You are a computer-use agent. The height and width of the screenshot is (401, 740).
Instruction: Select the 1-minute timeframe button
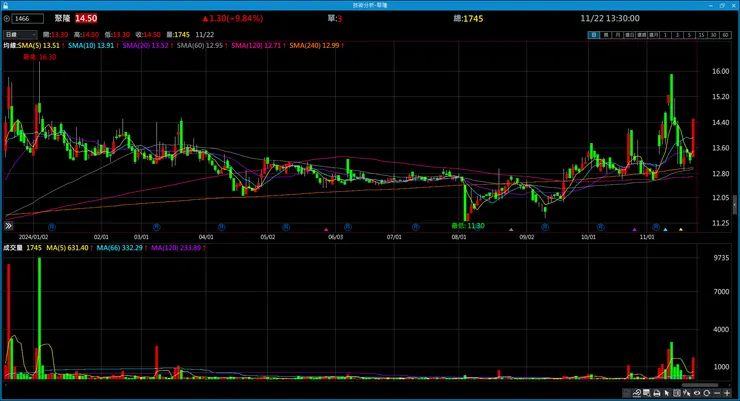click(x=665, y=35)
